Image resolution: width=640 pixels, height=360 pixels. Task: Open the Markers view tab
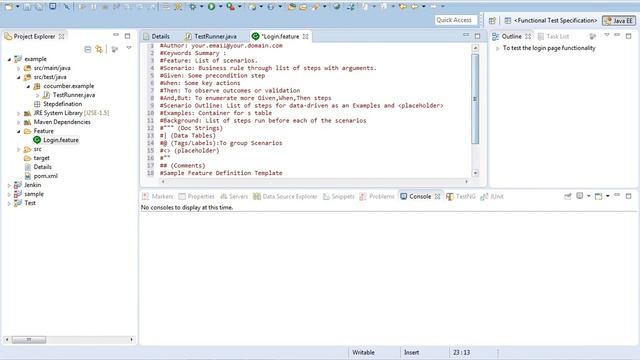158,196
